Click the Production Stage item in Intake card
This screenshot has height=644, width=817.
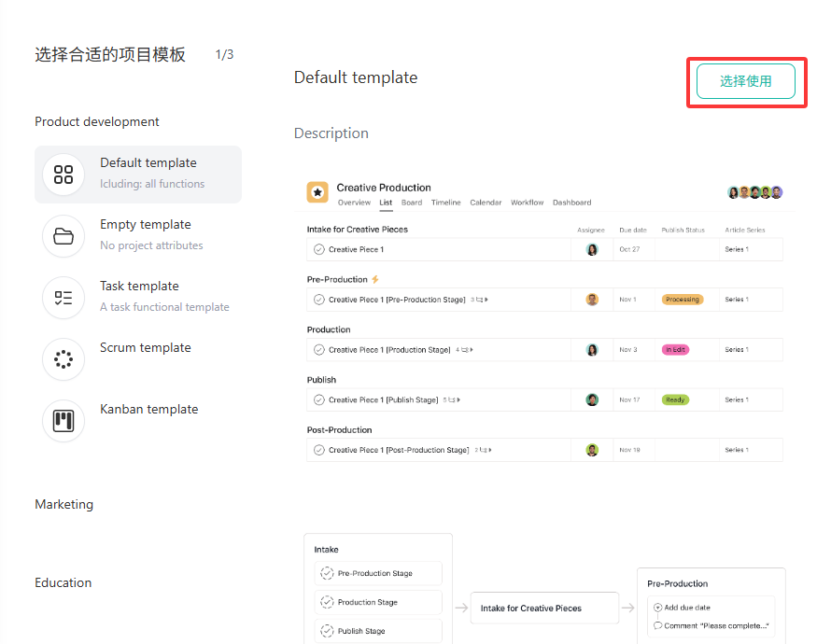[x=378, y=602]
